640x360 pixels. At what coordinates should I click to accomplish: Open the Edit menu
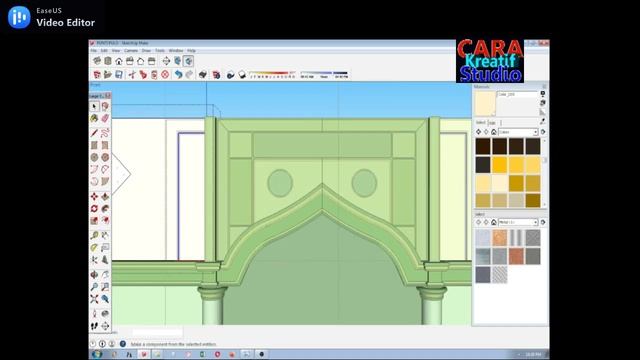(104, 51)
